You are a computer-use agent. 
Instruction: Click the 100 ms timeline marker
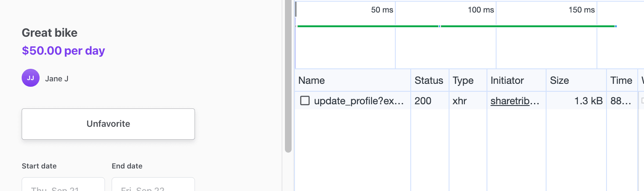tap(481, 10)
